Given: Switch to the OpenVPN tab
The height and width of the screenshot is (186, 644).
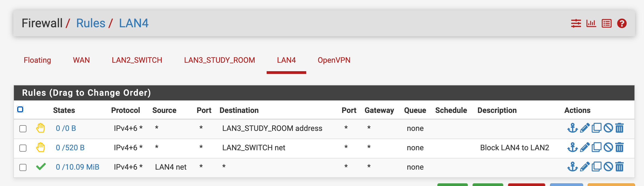Looking at the screenshot, I should pyautogui.click(x=334, y=60).
